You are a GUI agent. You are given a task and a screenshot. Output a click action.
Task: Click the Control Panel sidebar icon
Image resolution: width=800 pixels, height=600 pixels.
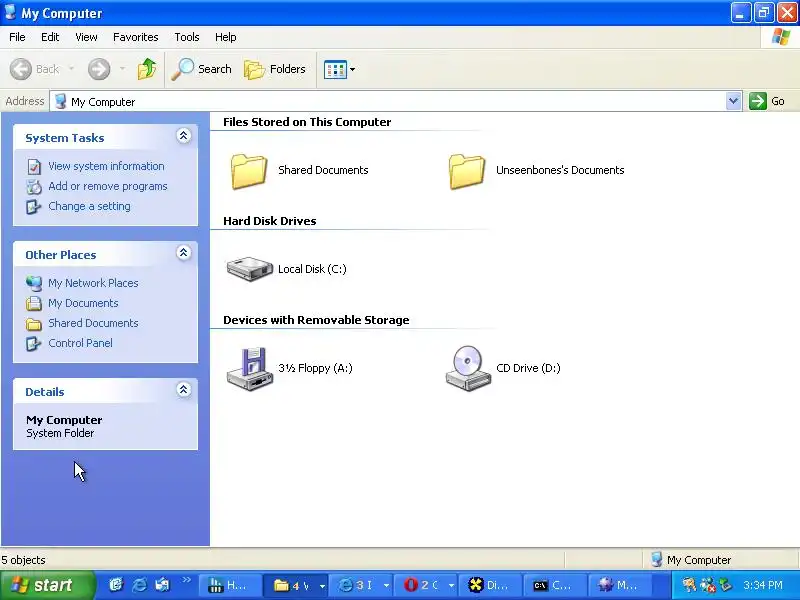(x=34, y=343)
